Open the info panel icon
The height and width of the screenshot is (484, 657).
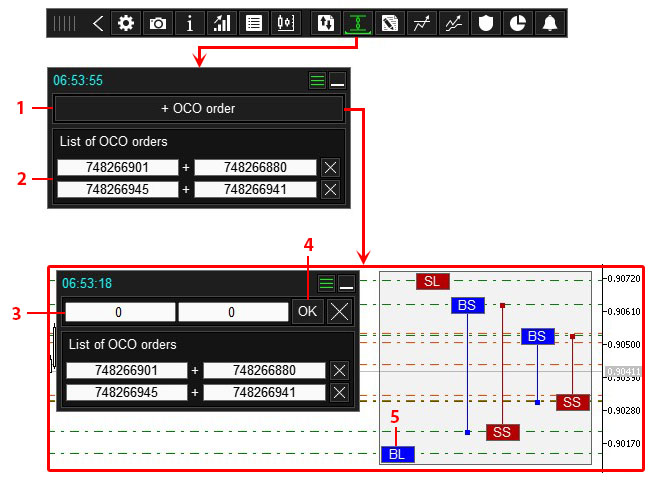click(x=190, y=23)
